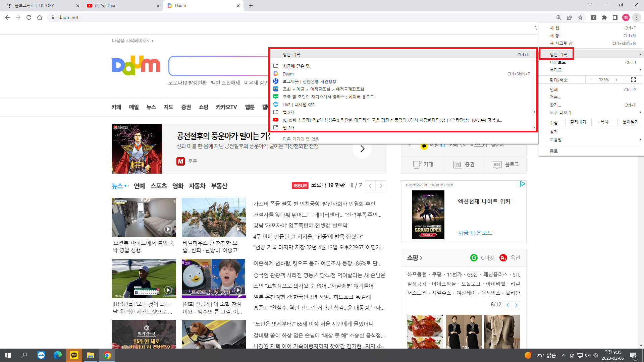Share this page icon in address bar
This screenshot has width=644, height=362.
[x=570, y=17]
